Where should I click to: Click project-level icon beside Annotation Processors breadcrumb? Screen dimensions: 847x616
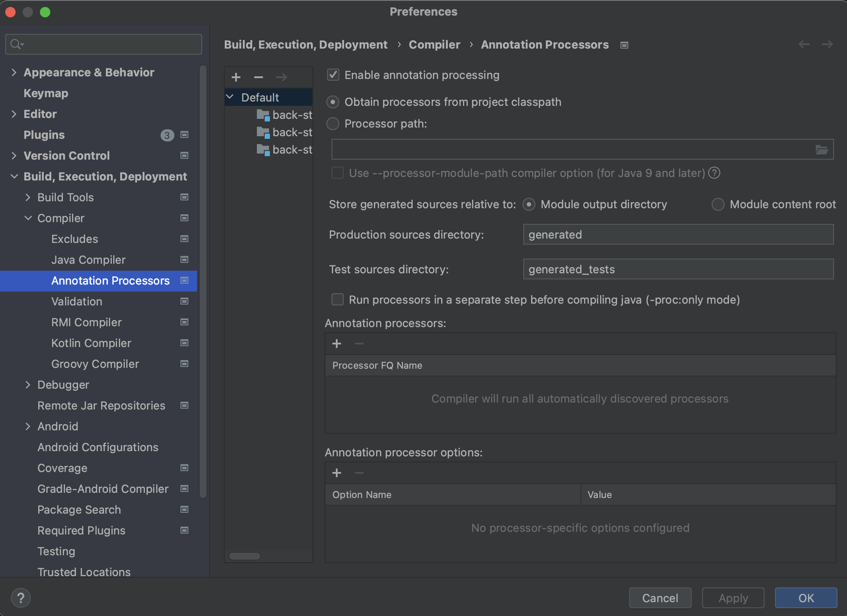[624, 45]
